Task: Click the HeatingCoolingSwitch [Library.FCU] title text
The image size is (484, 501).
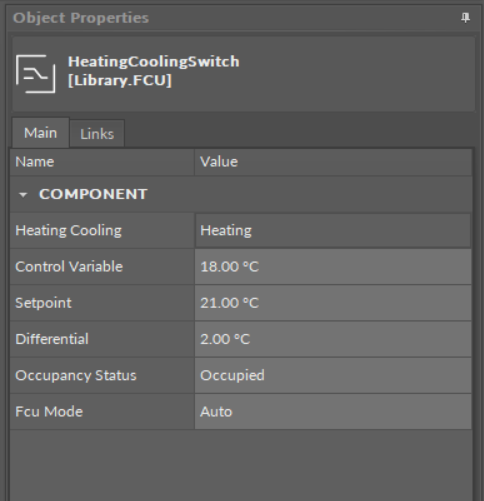Action: tap(153, 71)
